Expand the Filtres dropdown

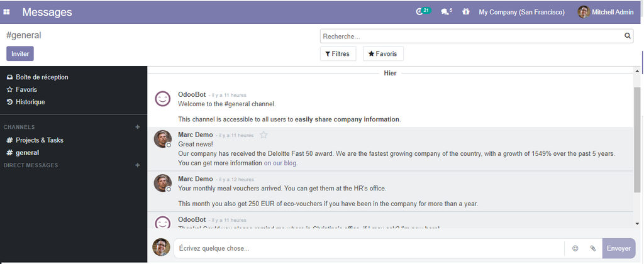click(x=338, y=54)
